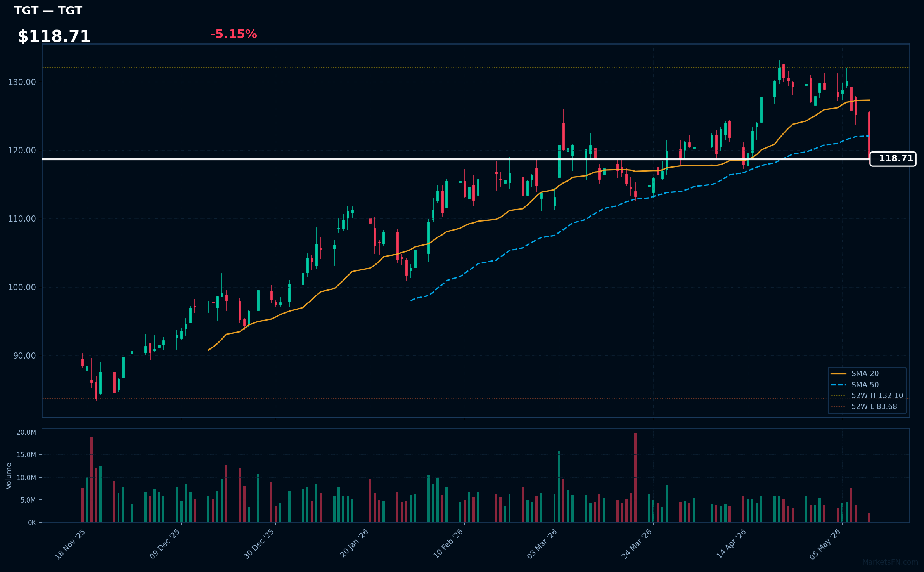Click the 5.0M volume axis label
The width and height of the screenshot is (924, 572).
coord(28,500)
